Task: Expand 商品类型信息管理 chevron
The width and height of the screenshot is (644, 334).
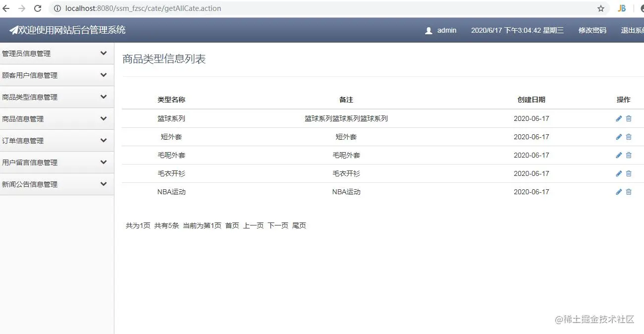Action: (104, 97)
